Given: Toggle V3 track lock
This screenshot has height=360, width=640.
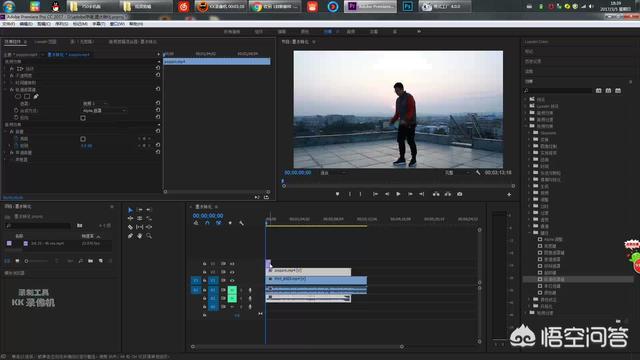Looking at the screenshot, I should [x=204, y=264].
